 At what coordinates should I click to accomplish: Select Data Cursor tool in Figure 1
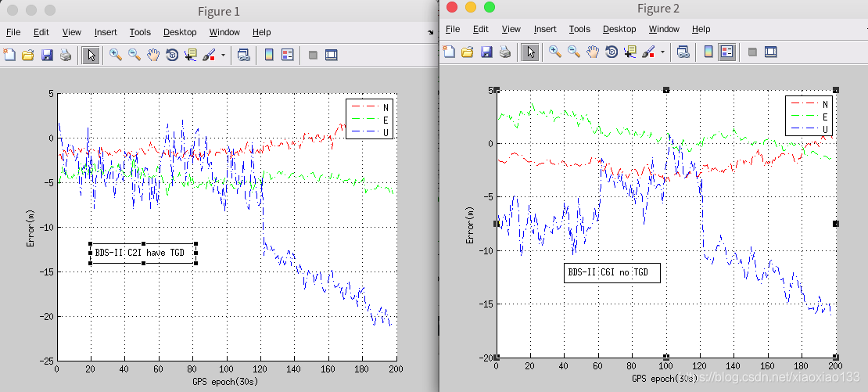click(x=191, y=55)
